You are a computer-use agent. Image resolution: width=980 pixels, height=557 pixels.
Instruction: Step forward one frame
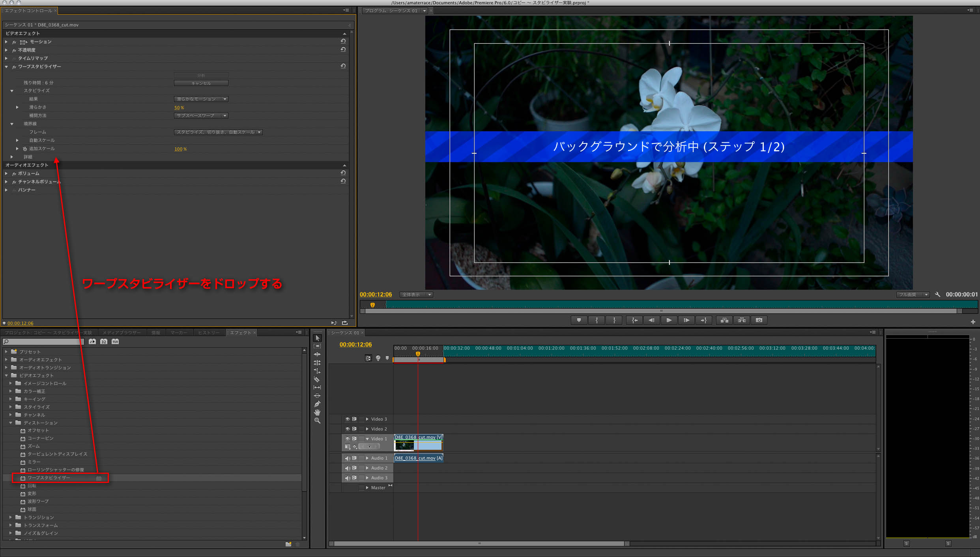pyautogui.click(x=686, y=320)
